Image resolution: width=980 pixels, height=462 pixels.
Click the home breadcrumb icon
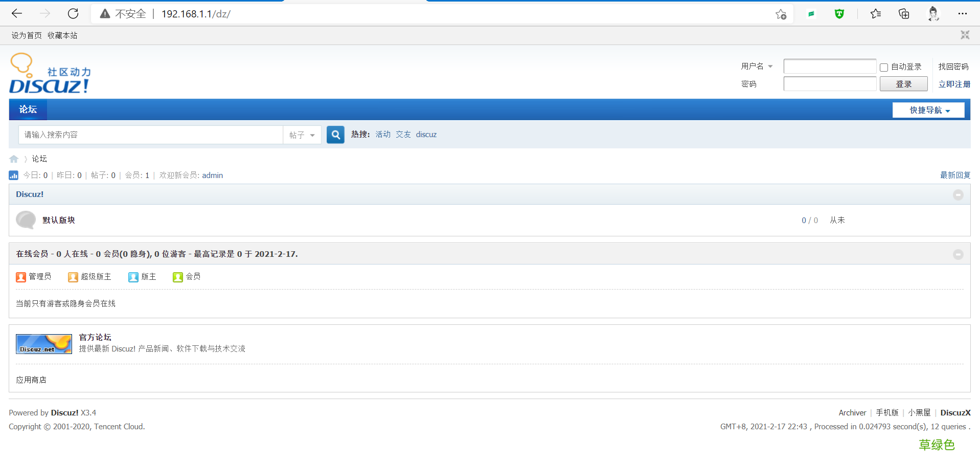[x=13, y=159]
